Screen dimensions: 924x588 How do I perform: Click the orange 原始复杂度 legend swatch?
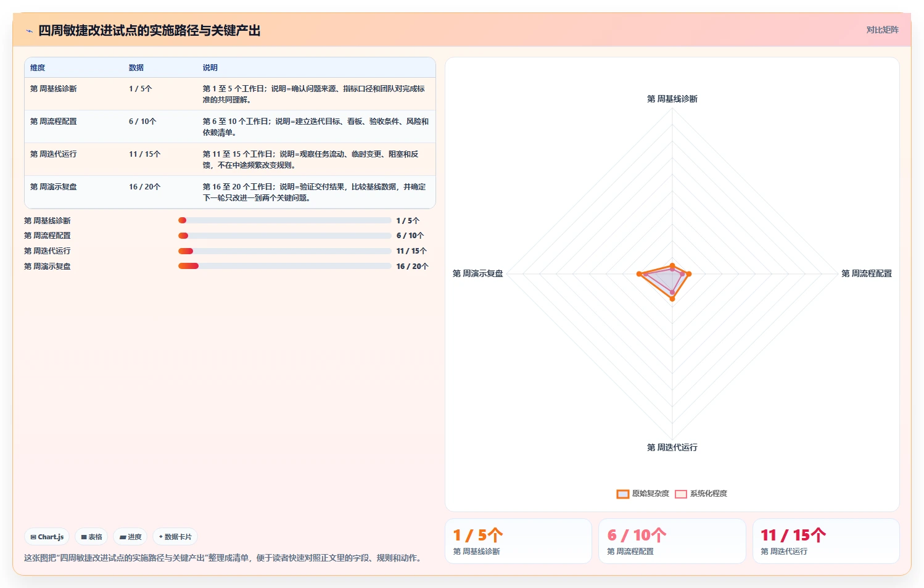623,494
